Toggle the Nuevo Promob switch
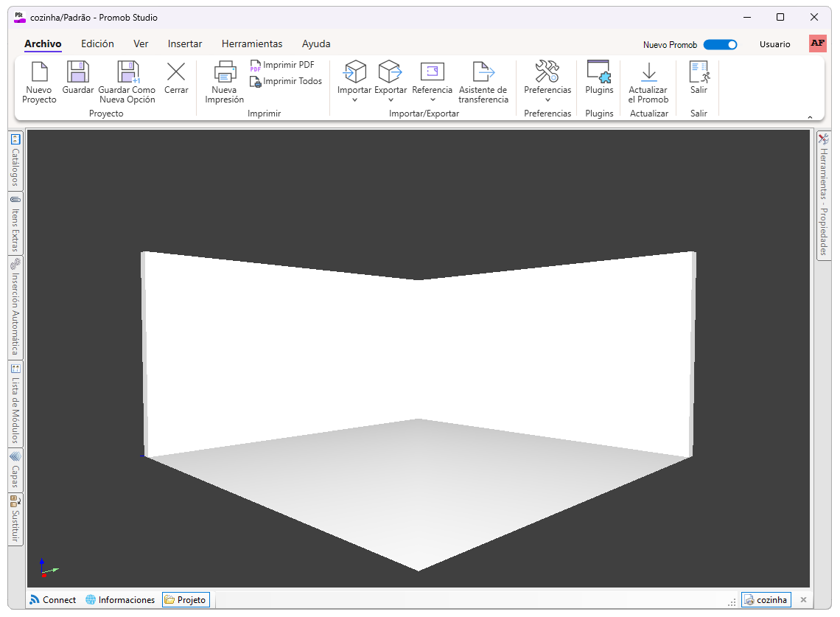The width and height of the screenshot is (840, 617). [720, 44]
